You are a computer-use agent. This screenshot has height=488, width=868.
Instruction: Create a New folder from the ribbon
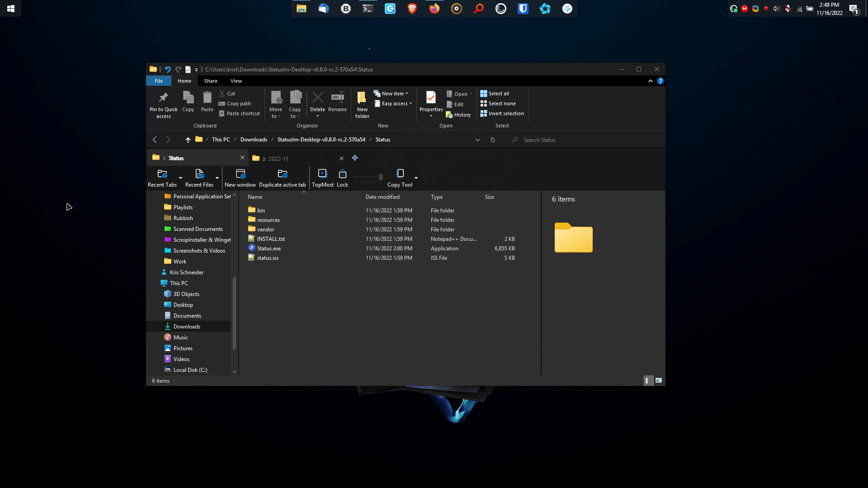[362, 103]
